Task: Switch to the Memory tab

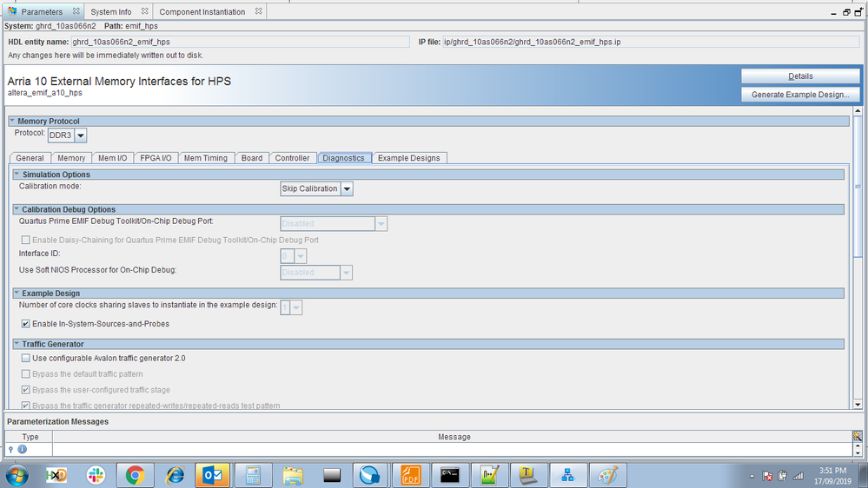Action: [x=71, y=158]
